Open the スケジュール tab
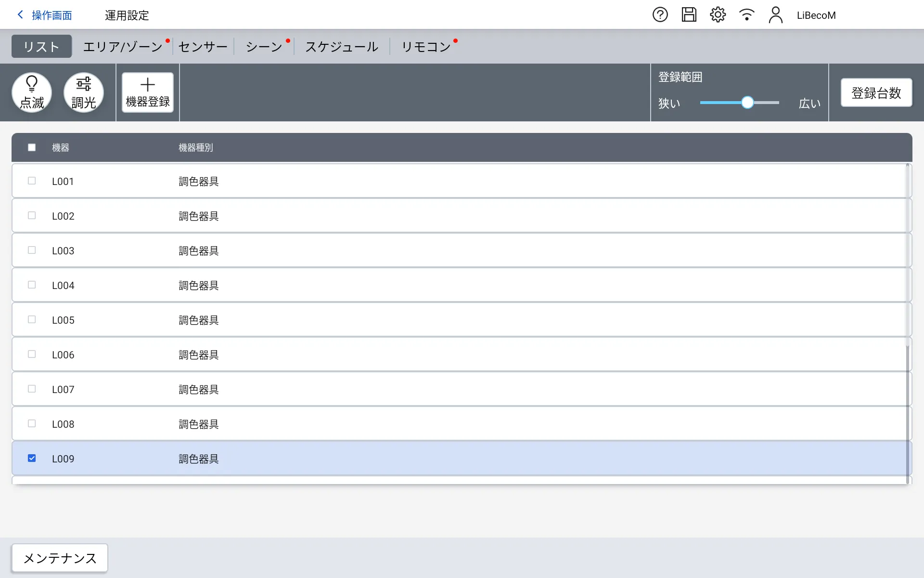This screenshot has width=924, height=578. coord(342,47)
